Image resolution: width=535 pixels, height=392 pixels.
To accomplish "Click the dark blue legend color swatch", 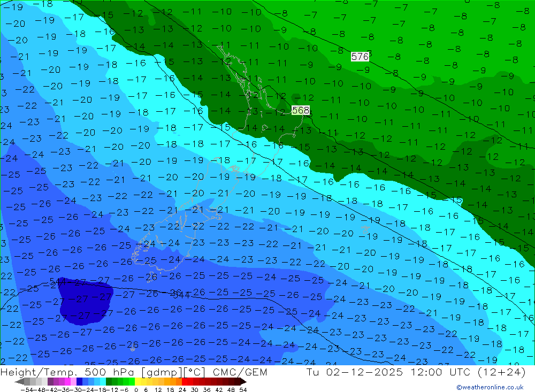I will [79, 381].
